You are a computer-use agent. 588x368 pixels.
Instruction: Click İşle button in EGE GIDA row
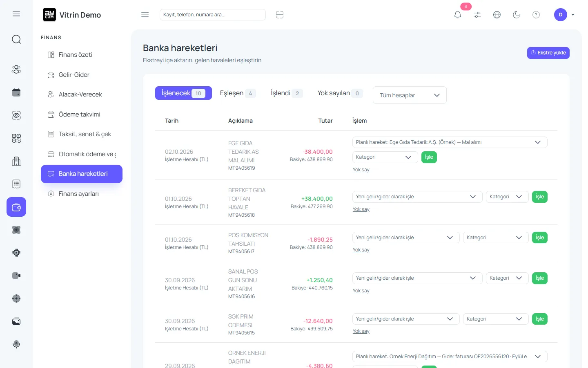[x=429, y=157]
